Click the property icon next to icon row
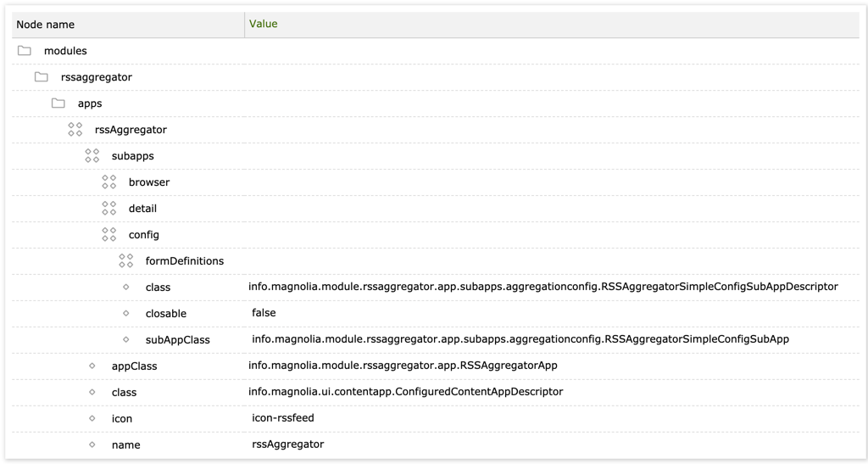Viewport: 868px width, 464px height. point(92,418)
